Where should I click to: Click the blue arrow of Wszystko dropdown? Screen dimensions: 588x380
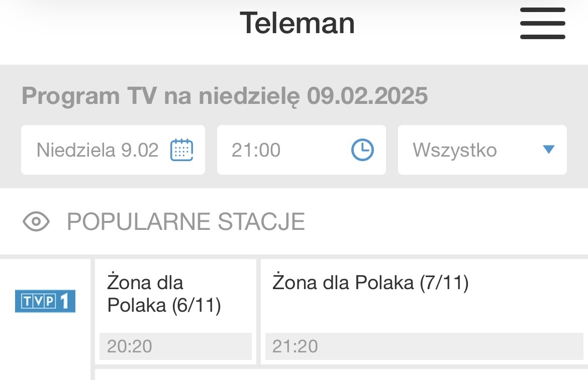[548, 150]
